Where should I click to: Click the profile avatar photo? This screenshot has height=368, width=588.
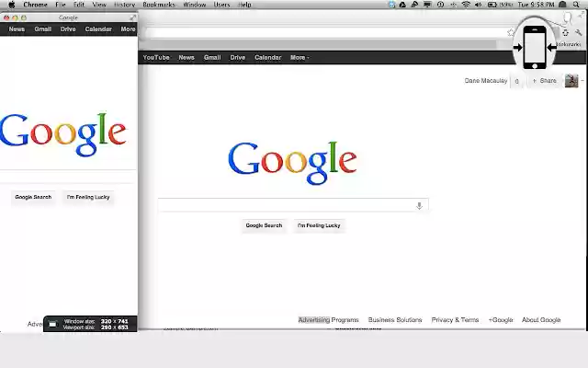pos(571,81)
